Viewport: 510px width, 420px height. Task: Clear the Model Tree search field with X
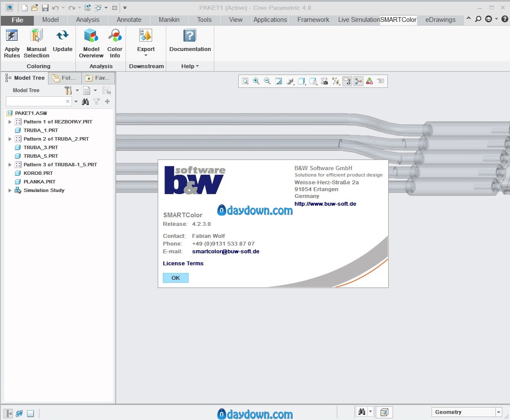[68, 102]
